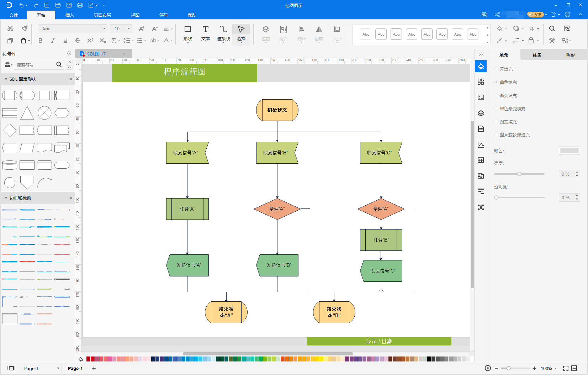The height and width of the screenshot is (375, 588).
Task: Click the transparency slider handle
Action: 496,197
